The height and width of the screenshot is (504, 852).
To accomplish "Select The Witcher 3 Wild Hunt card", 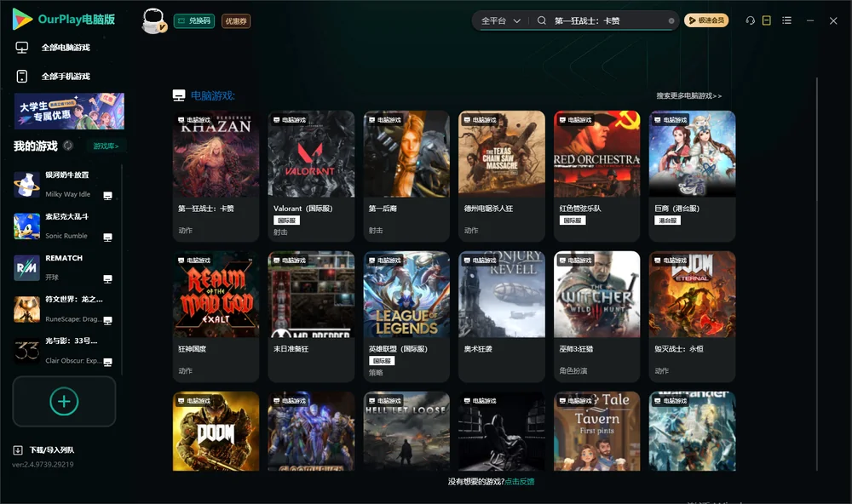I will point(597,317).
